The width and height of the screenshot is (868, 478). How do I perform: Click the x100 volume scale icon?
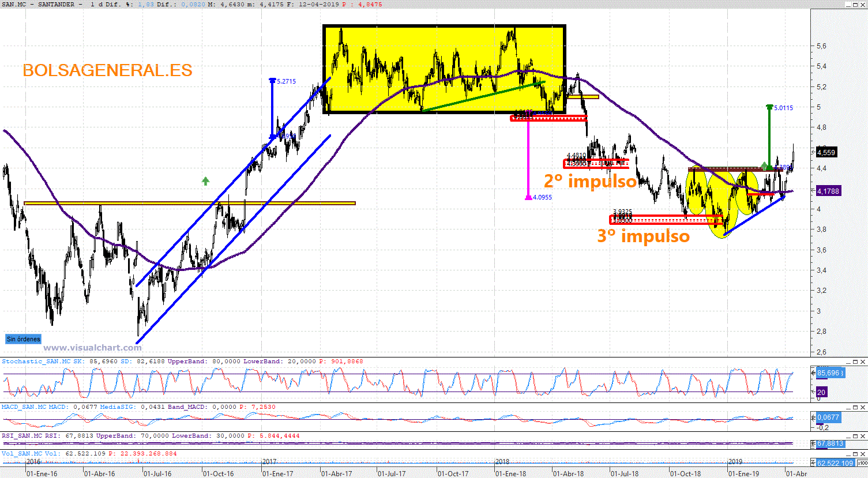coord(862,463)
